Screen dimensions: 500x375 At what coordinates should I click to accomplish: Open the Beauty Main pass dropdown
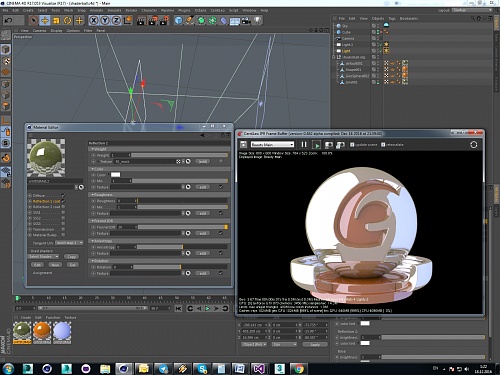272,145
